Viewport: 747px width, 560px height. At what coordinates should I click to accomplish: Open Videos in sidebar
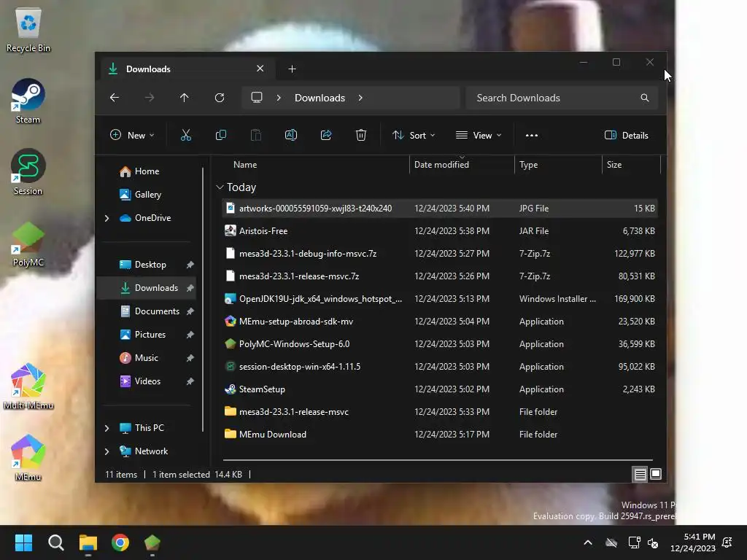click(147, 381)
